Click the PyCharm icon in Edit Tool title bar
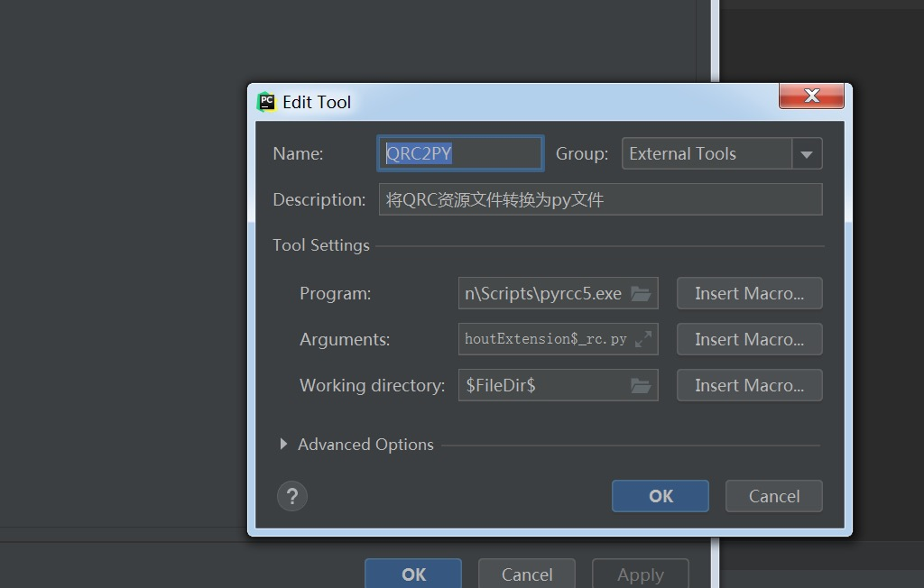924x588 pixels. 266,102
